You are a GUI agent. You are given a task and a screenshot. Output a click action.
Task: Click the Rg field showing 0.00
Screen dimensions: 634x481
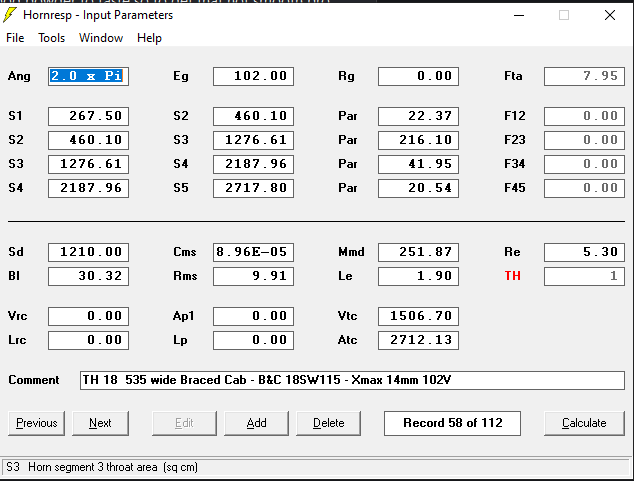[418, 76]
